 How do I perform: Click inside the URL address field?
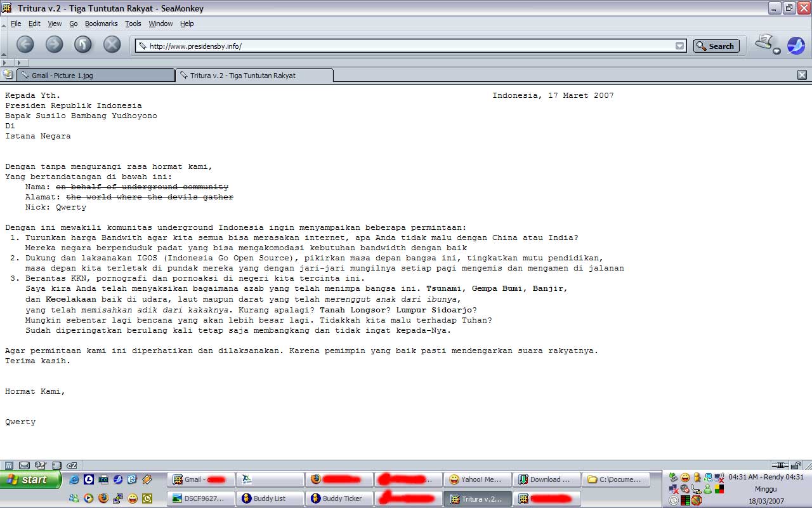406,46
